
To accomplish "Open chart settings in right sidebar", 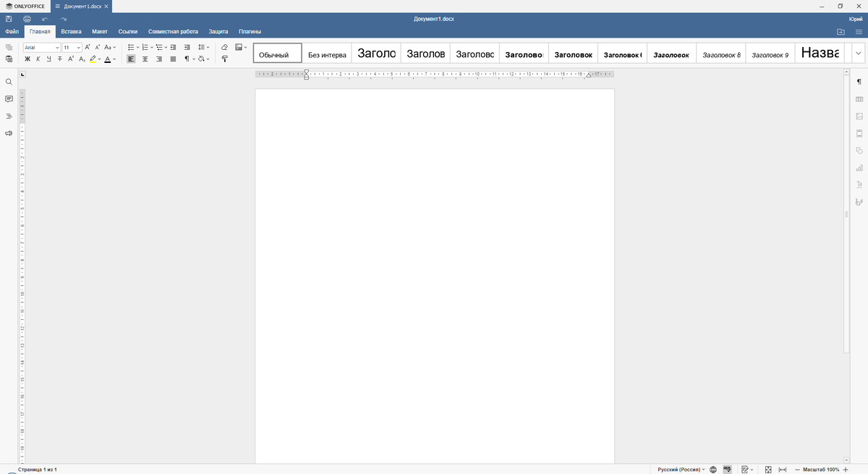I will [859, 168].
